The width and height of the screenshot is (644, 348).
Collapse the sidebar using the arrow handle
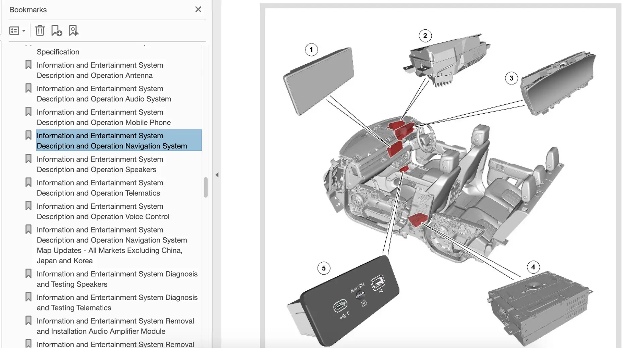click(x=217, y=175)
